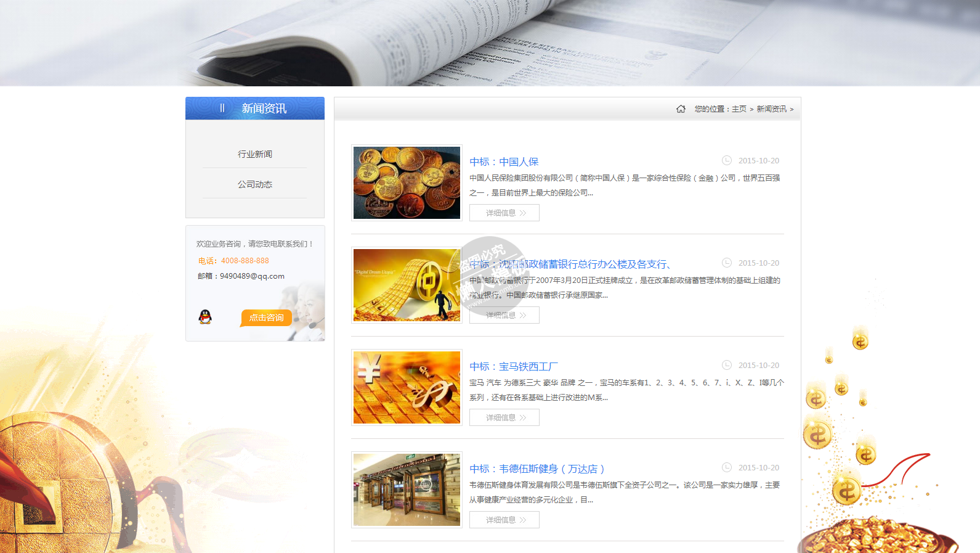Click clock icon beside 宝马铁西工厂 date
This screenshot has width=980, height=553.
[x=727, y=365]
